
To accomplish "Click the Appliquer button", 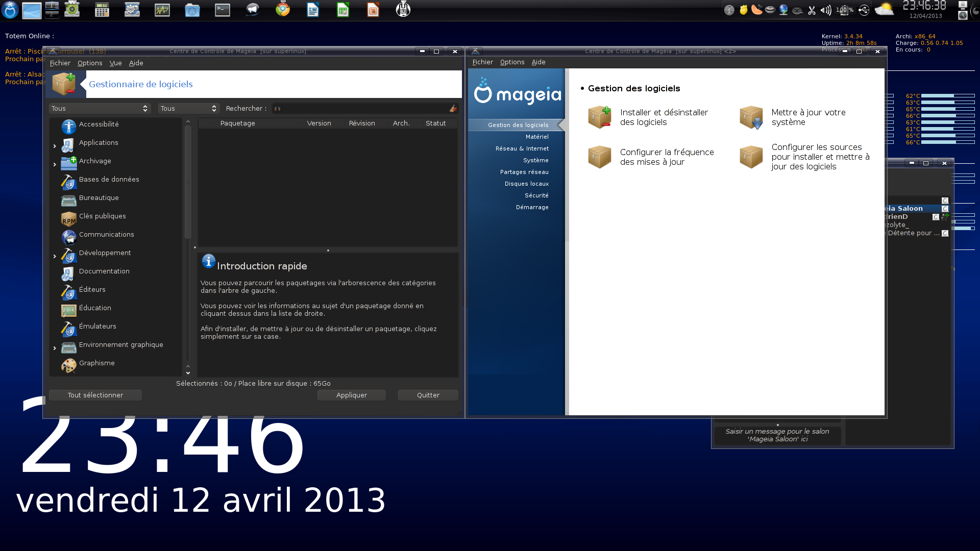I will [351, 395].
